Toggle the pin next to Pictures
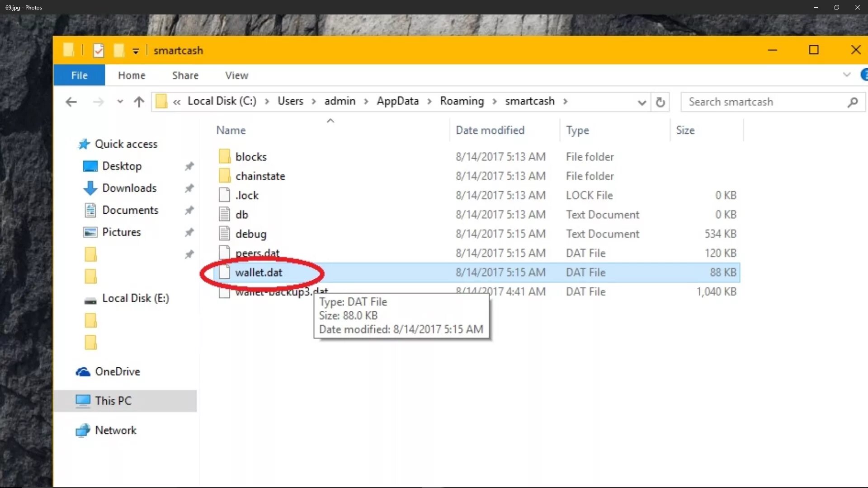Screen dimensions: 868x488 (x=189, y=232)
